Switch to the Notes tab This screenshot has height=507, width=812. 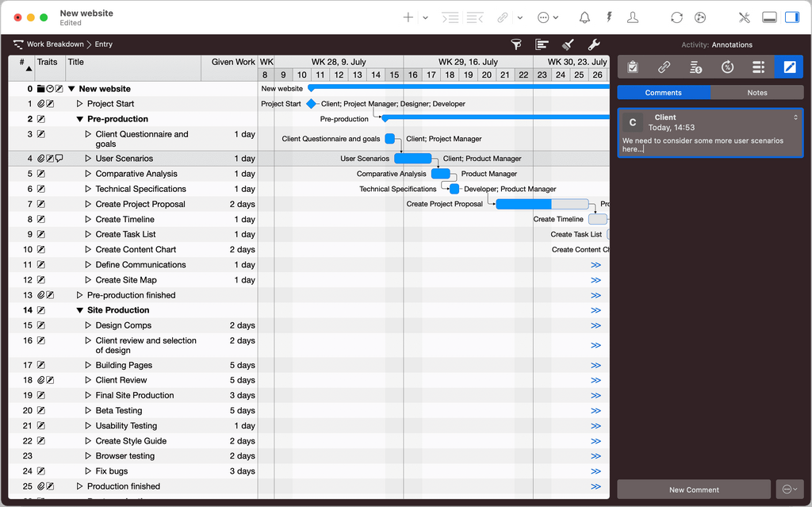(x=756, y=93)
